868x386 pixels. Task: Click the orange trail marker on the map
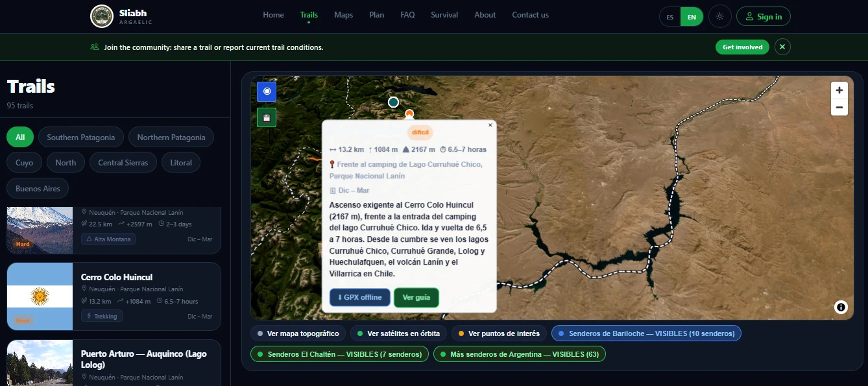(409, 114)
